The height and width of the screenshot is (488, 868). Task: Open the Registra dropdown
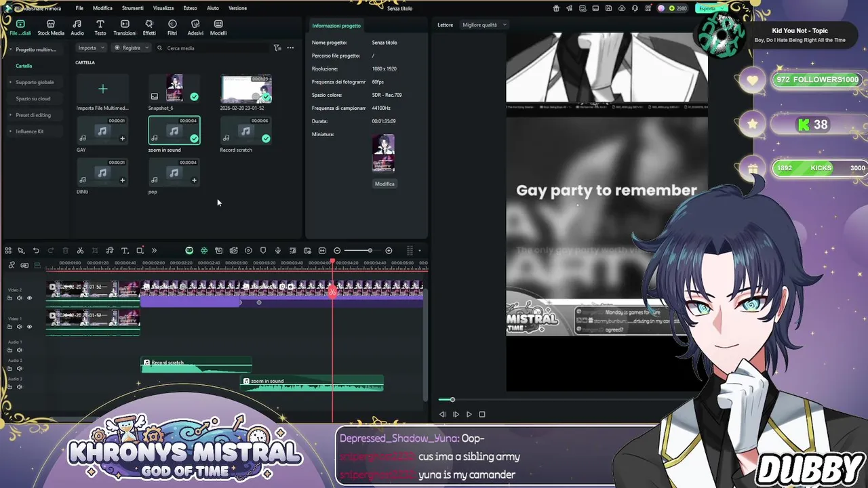click(x=132, y=48)
